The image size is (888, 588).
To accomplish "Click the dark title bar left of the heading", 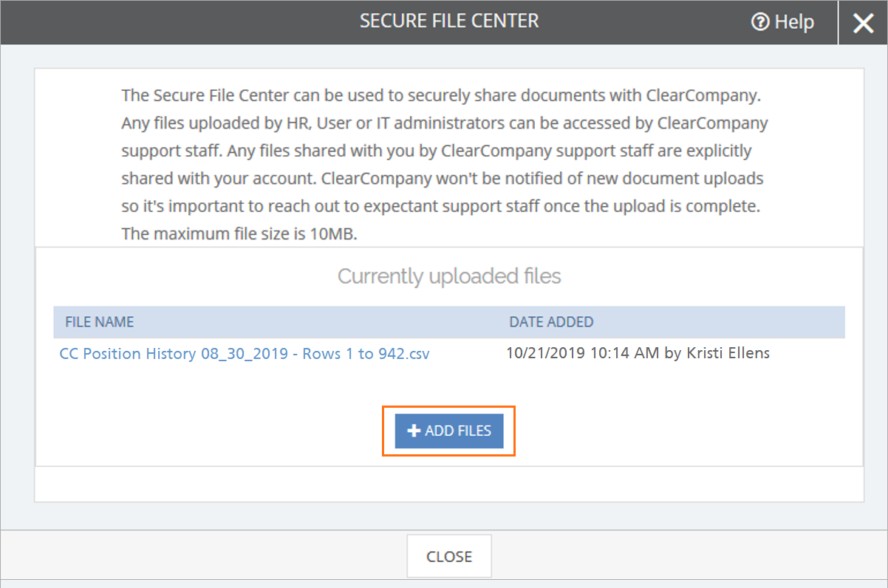I will pyautogui.click(x=177, y=22).
